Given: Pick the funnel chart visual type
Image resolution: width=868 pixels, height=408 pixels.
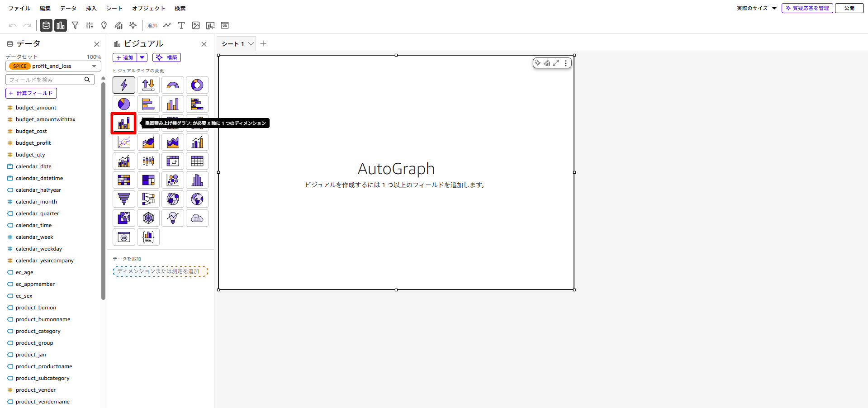Looking at the screenshot, I should (124, 199).
